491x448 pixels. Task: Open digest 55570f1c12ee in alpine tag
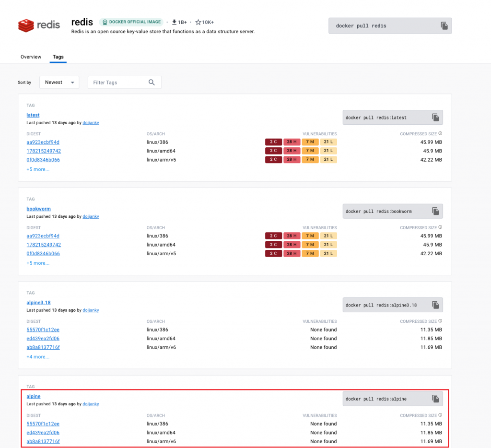tap(43, 423)
